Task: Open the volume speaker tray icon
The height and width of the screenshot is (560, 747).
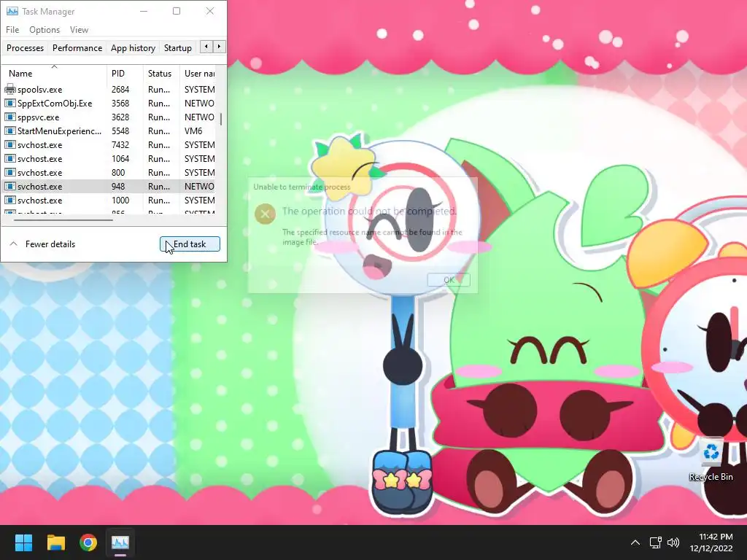Action: [x=673, y=542]
